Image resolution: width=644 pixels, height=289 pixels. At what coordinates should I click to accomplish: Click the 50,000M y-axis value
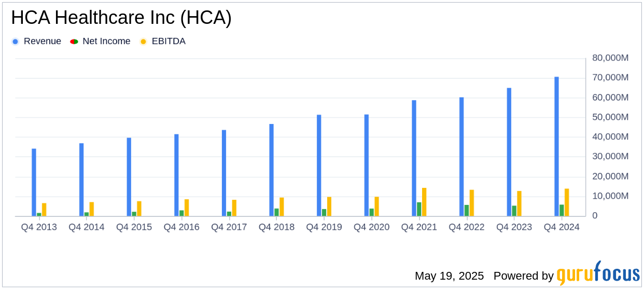(611, 117)
